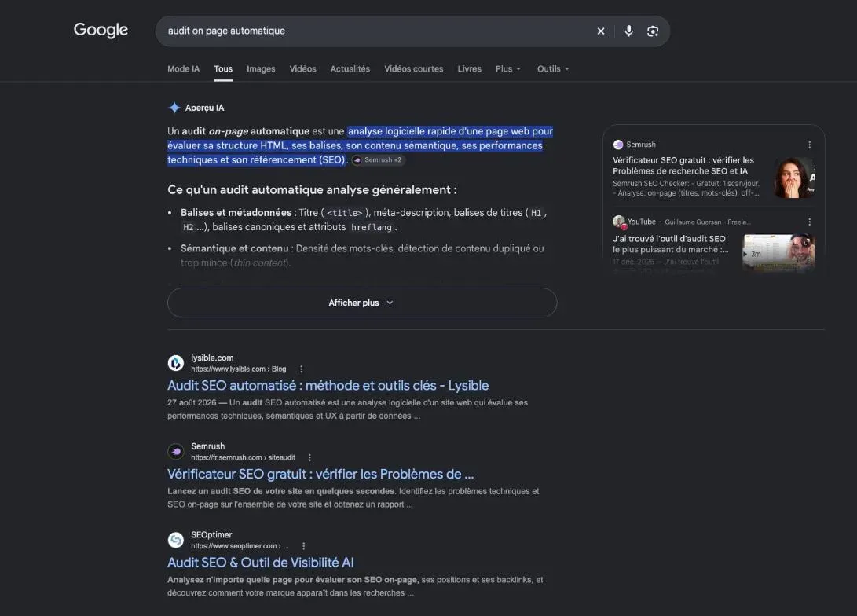The image size is (857, 616).
Task: Click the YouTube source card avatar icon
Action: coord(619,222)
